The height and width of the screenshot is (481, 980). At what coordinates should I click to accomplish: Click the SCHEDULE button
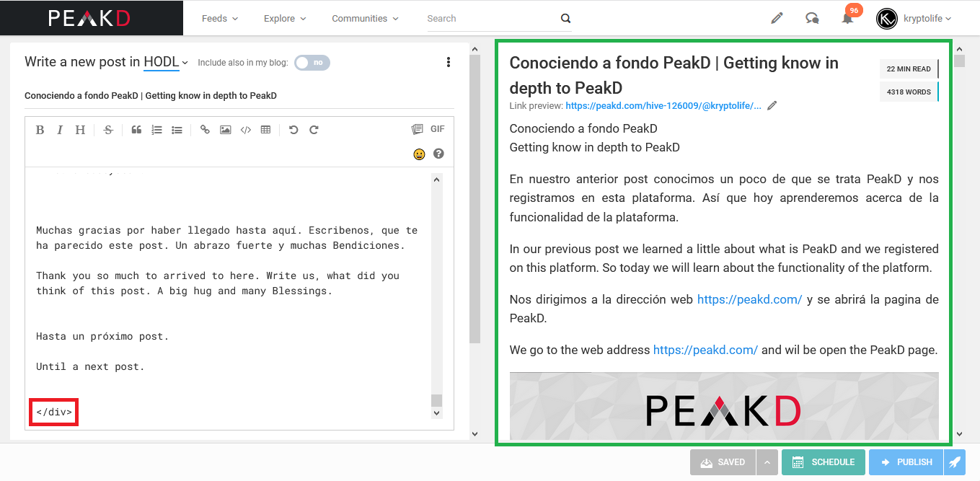823,462
